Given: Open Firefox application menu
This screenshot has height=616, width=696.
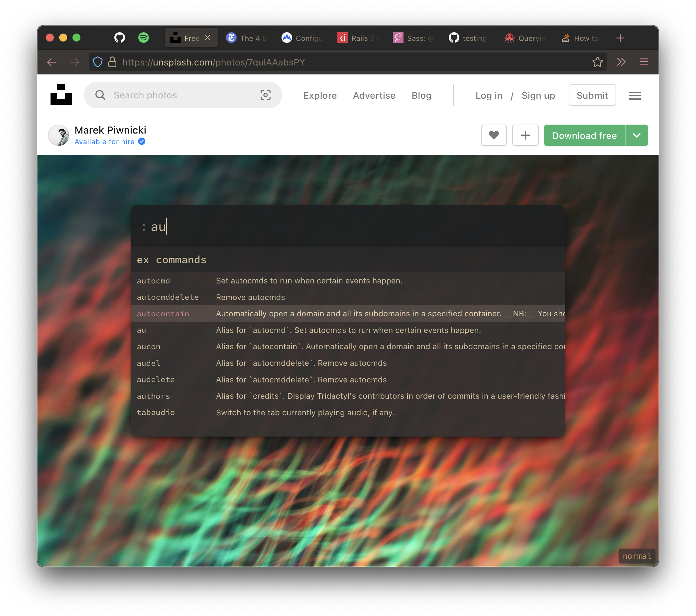Looking at the screenshot, I should pyautogui.click(x=643, y=62).
